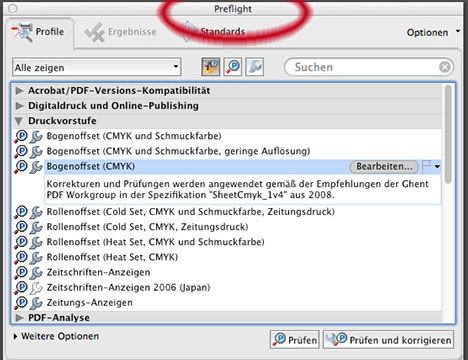Click the wrench icon beside Rollenoffset (Heat Set, CMYK)

pos(36,258)
